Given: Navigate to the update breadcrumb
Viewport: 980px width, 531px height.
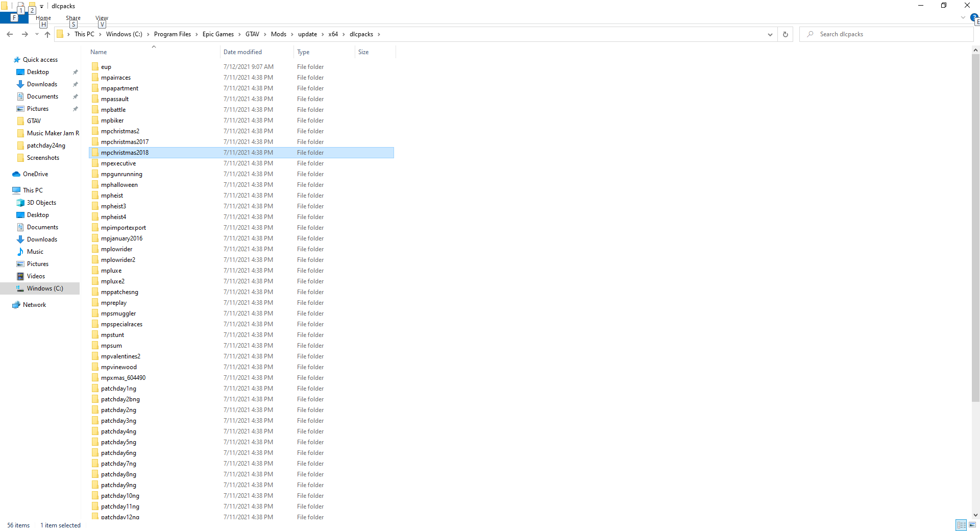Looking at the screenshot, I should [307, 34].
